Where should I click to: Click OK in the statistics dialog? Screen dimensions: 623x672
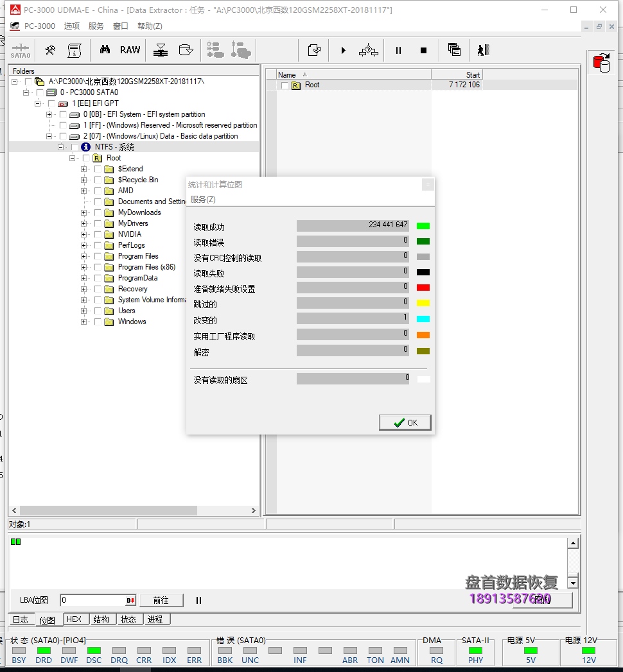[405, 422]
